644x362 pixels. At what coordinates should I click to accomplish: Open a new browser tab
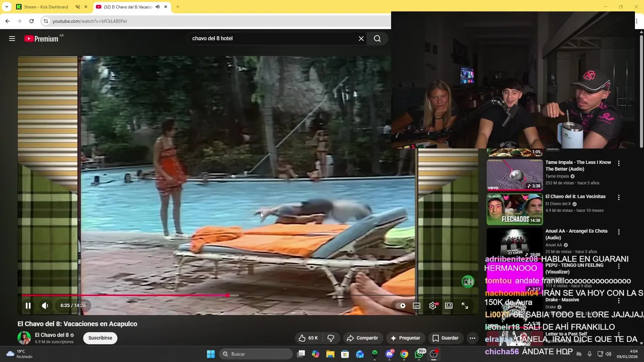pyautogui.click(x=178, y=7)
